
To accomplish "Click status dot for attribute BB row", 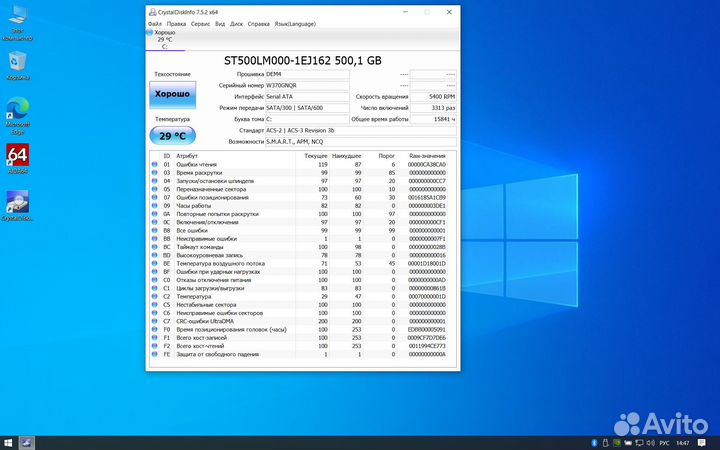I will (154, 239).
